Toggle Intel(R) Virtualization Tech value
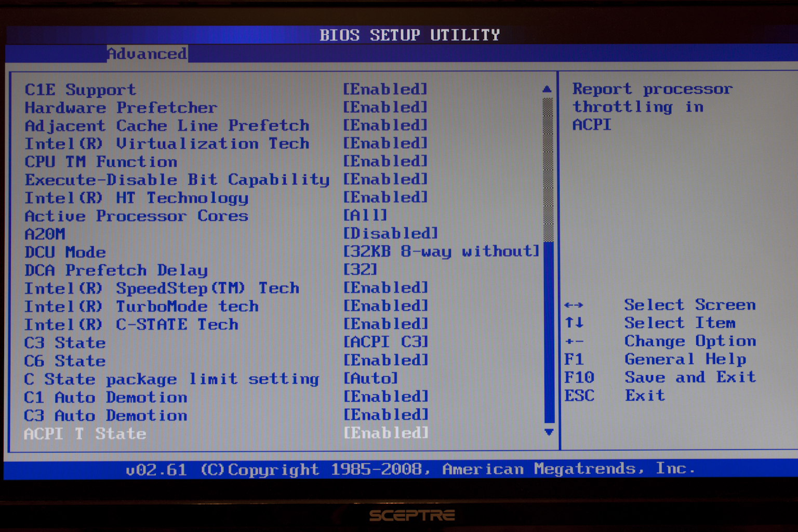Viewport: 798px width, 532px height. (385, 143)
